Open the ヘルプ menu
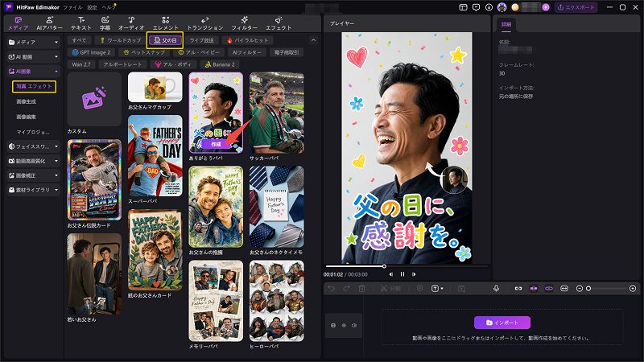 coord(109,7)
